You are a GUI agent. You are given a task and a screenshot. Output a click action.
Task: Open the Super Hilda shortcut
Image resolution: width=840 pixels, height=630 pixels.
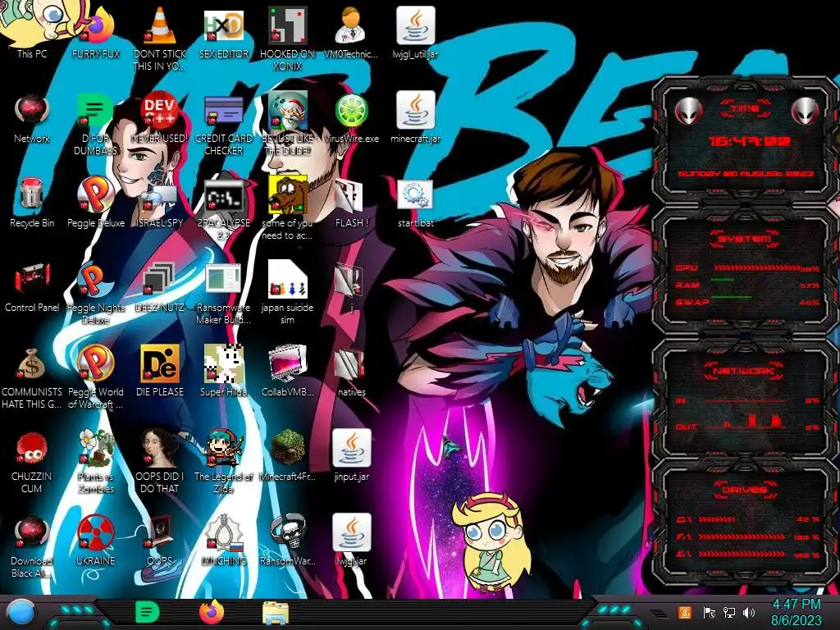click(x=224, y=363)
